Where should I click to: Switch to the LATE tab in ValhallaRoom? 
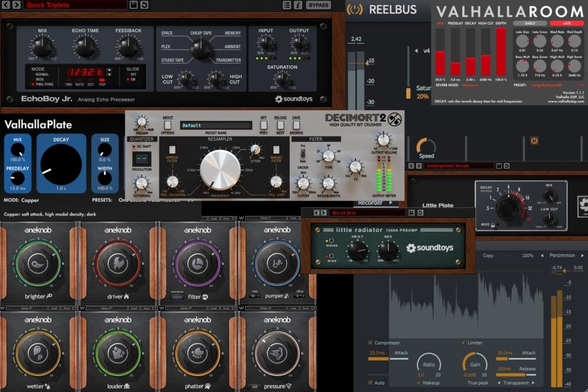(x=567, y=23)
